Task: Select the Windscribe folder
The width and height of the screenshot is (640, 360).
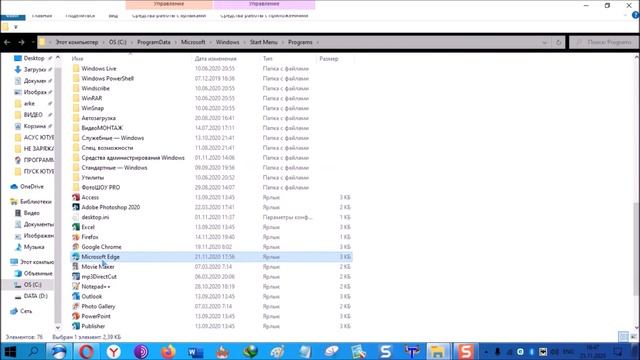Action: click(x=95, y=88)
